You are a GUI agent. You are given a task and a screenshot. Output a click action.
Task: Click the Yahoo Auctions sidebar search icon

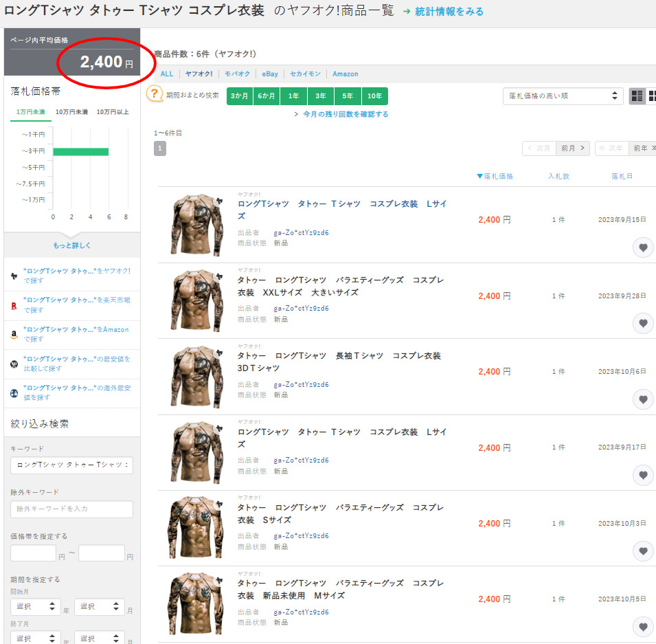(14, 276)
